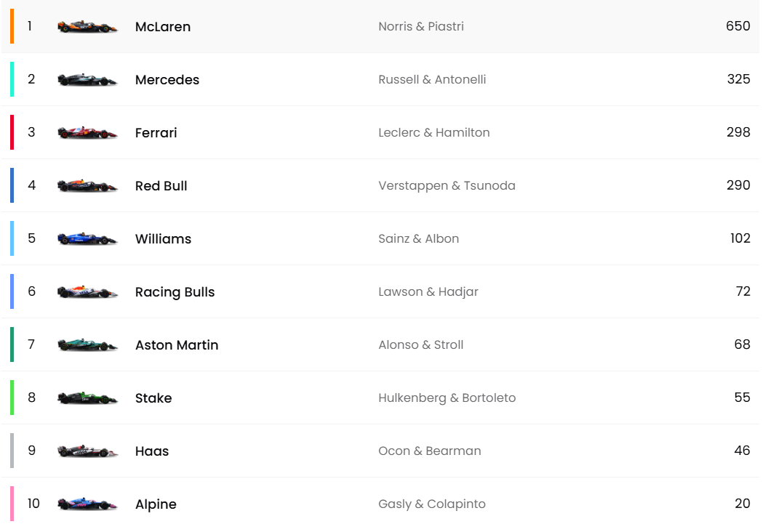This screenshot has height=532, width=768.
Task: Click the orange McLaren color bar
Action: 12,26
